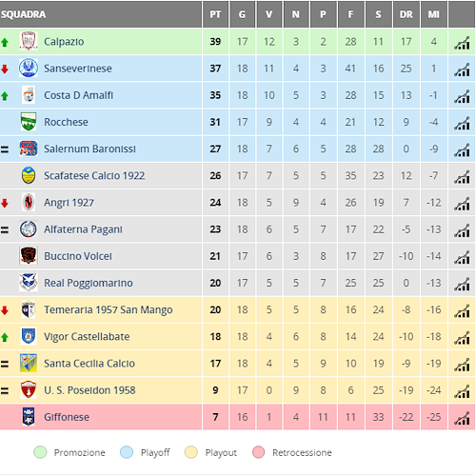
Task: Click the trend chart icon in Giffonese row
Action: (x=462, y=418)
